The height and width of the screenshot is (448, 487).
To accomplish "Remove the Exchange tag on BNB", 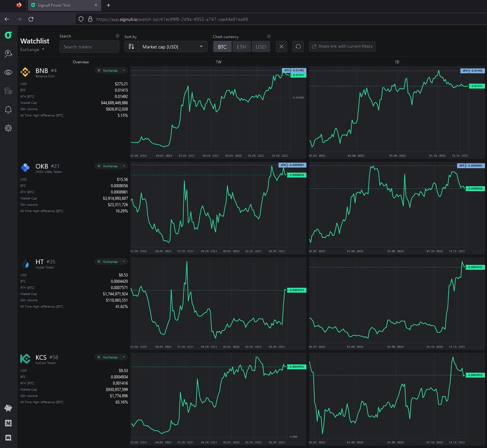I will click(99, 71).
